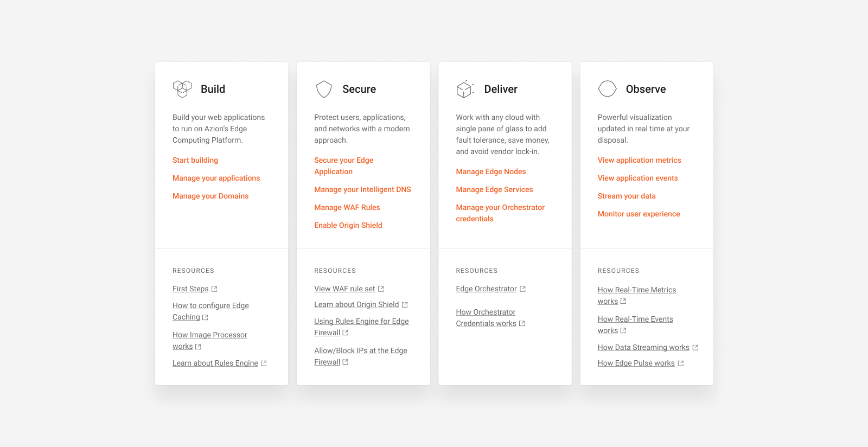This screenshot has width=868, height=447.
Task: Click the Stream your data link
Action: pos(627,196)
